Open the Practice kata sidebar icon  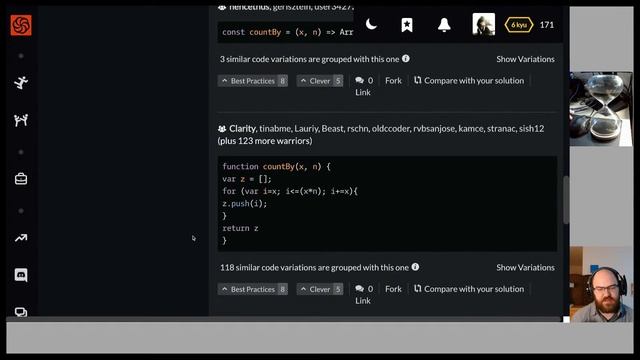(21, 83)
